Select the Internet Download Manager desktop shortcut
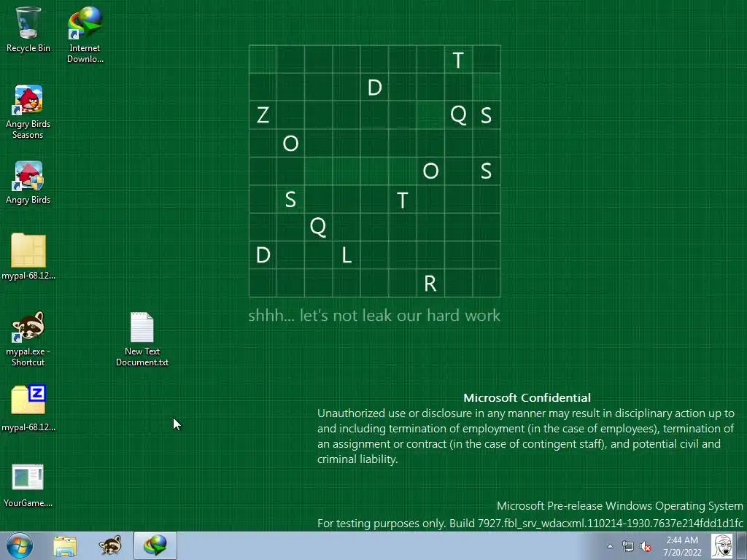747x560 pixels. click(85, 34)
